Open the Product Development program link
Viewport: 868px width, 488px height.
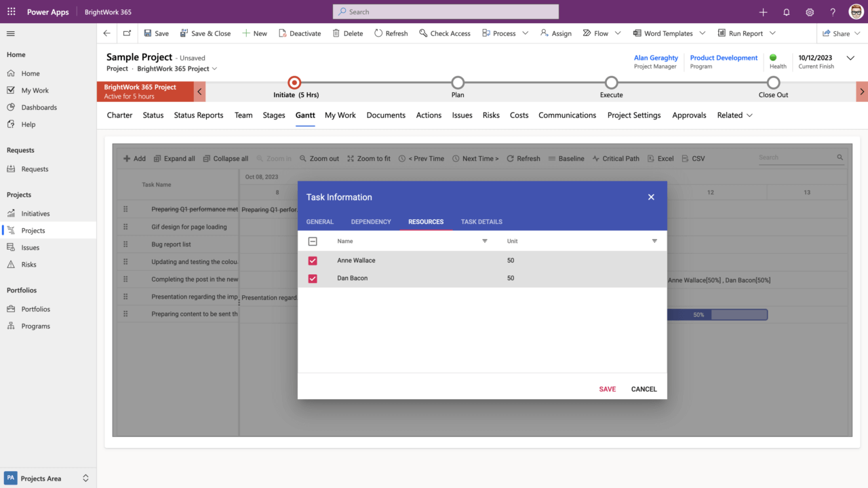[723, 58]
